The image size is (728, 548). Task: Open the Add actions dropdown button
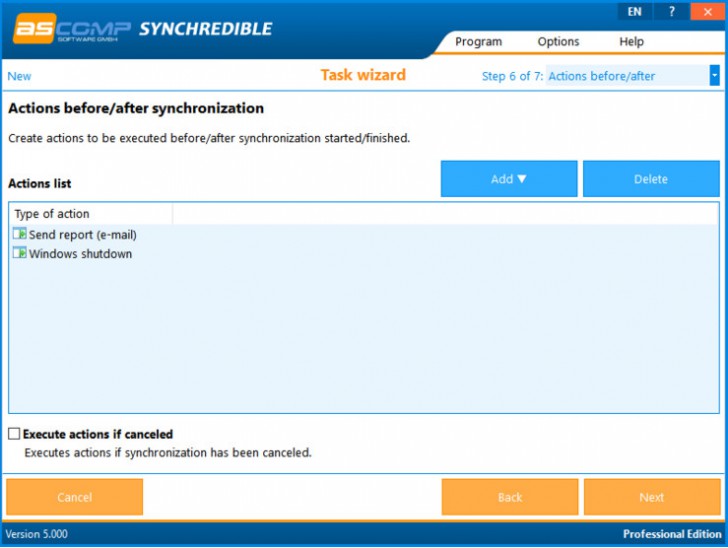pyautogui.click(x=509, y=179)
